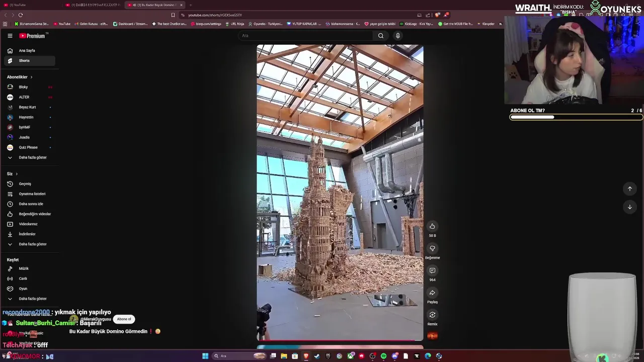Open the Hayrettin channel subscription

(x=30, y=117)
